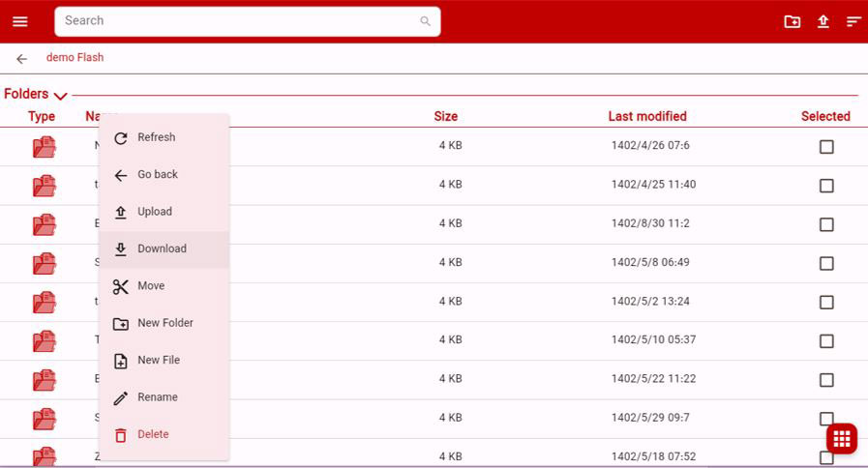
Task: Click into the Search input field
Action: 237,21
